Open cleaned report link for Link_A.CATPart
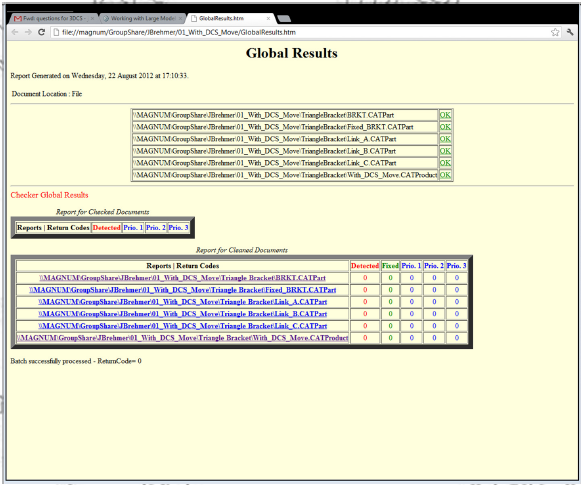The width and height of the screenshot is (581, 485). pos(183,302)
